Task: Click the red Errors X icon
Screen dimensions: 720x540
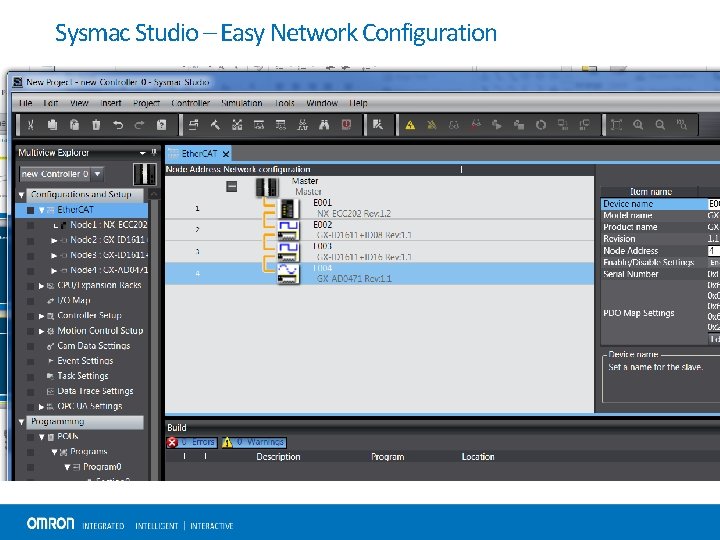Action: click(172, 442)
